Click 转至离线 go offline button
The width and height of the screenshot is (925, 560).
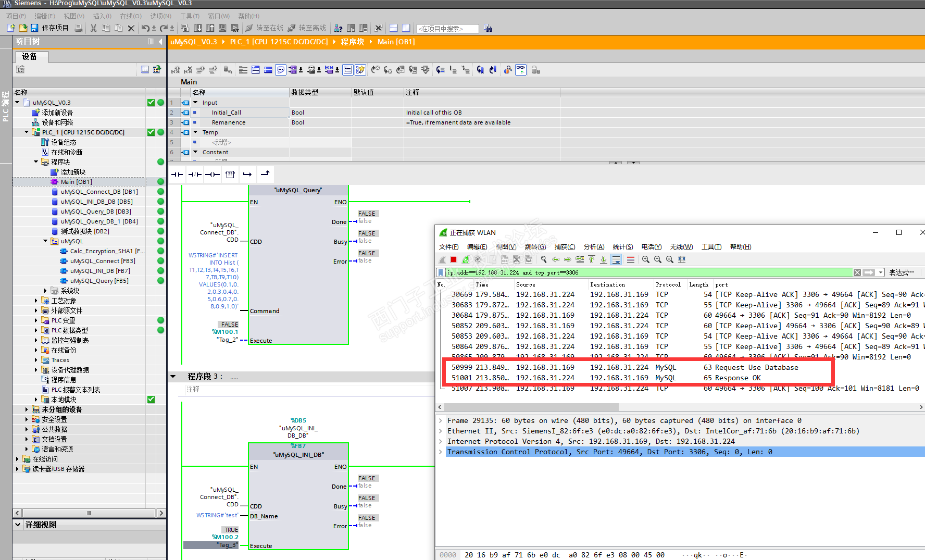click(x=307, y=28)
